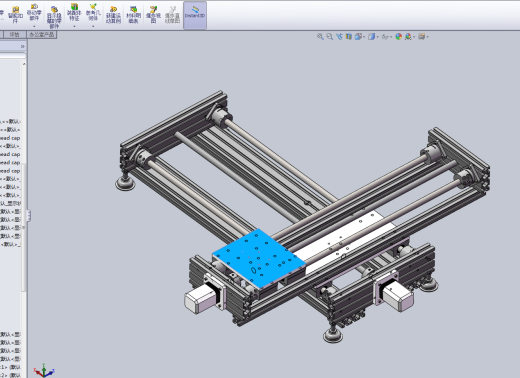
Task: Click the Display Style icon
Action: pos(371,37)
